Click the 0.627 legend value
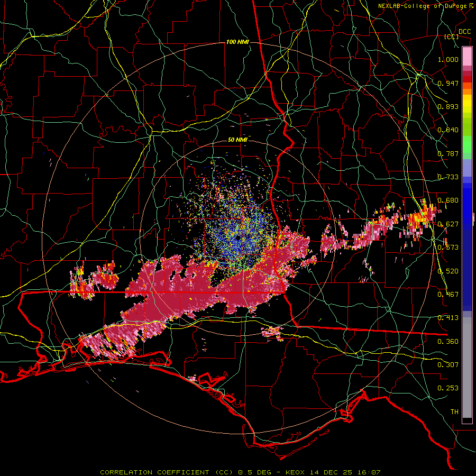Image resolution: width=476 pixels, height=476 pixels. click(448, 224)
